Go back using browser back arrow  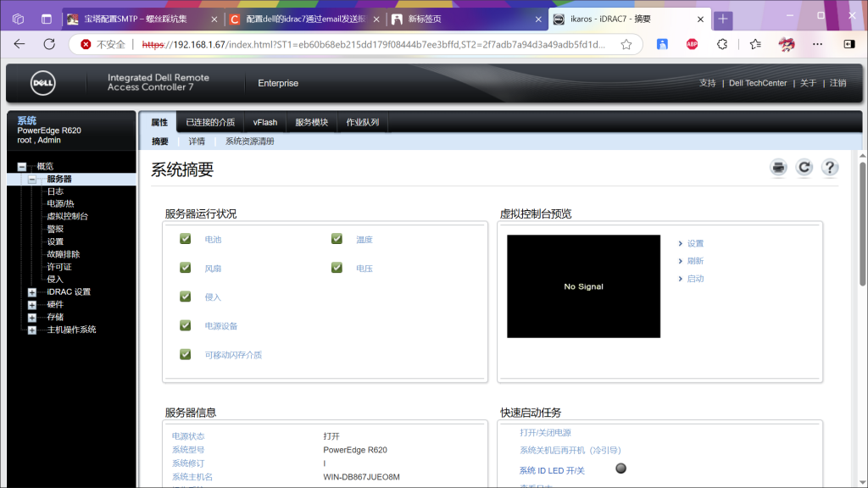(x=19, y=44)
